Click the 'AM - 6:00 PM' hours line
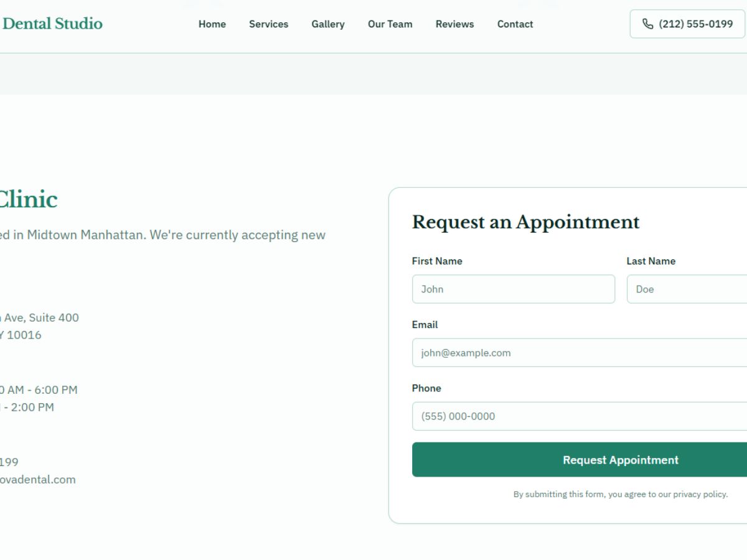The image size is (747, 560). point(39,390)
